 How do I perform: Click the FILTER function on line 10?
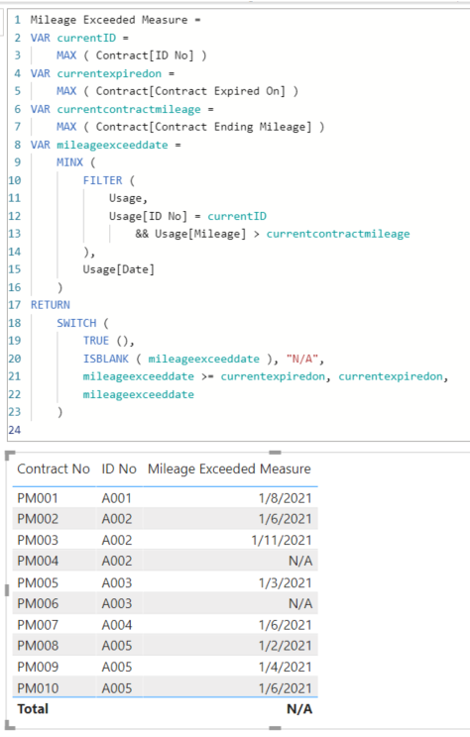(102, 180)
